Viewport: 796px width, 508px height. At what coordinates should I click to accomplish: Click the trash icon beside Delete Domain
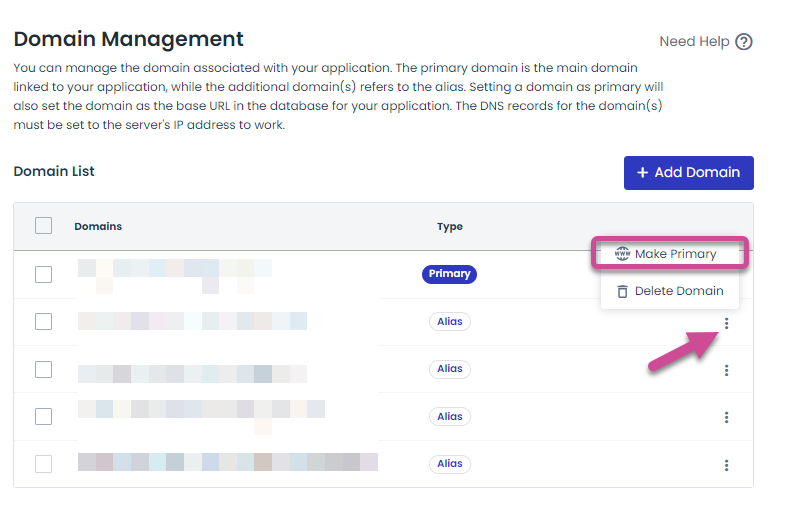(x=622, y=291)
